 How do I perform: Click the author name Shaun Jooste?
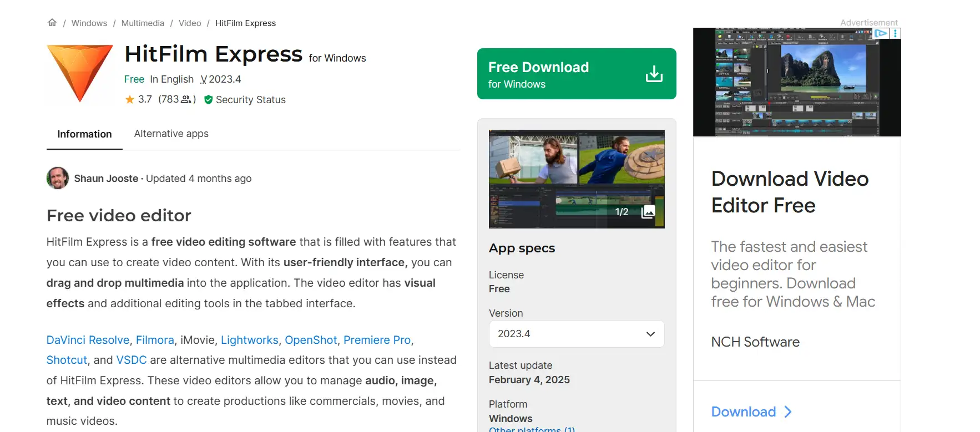coord(106,179)
